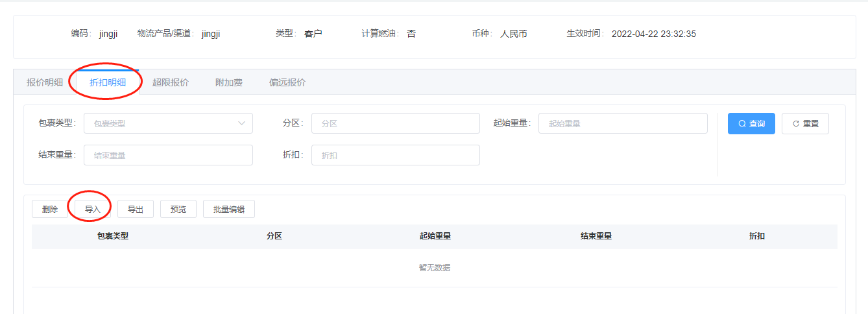Open the 超限报价 tab

coord(171,82)
